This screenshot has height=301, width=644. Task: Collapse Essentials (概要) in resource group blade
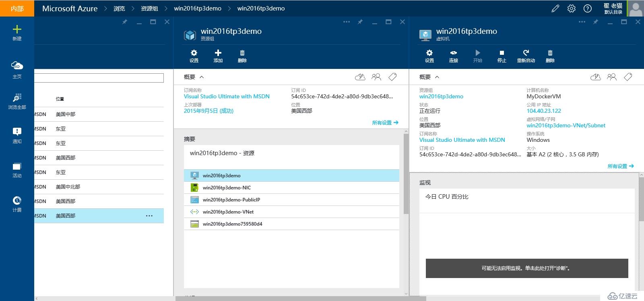pos(194,77)
